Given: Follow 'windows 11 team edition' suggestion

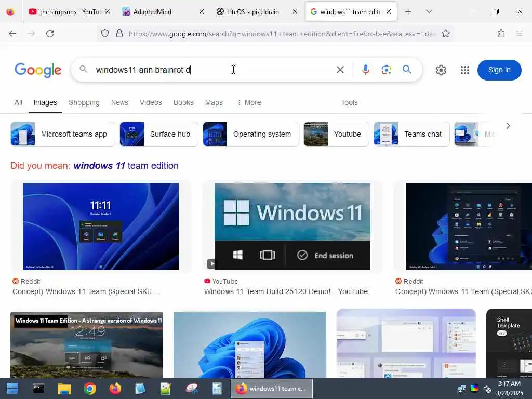Looking at the screenshot, I should 126,166.
